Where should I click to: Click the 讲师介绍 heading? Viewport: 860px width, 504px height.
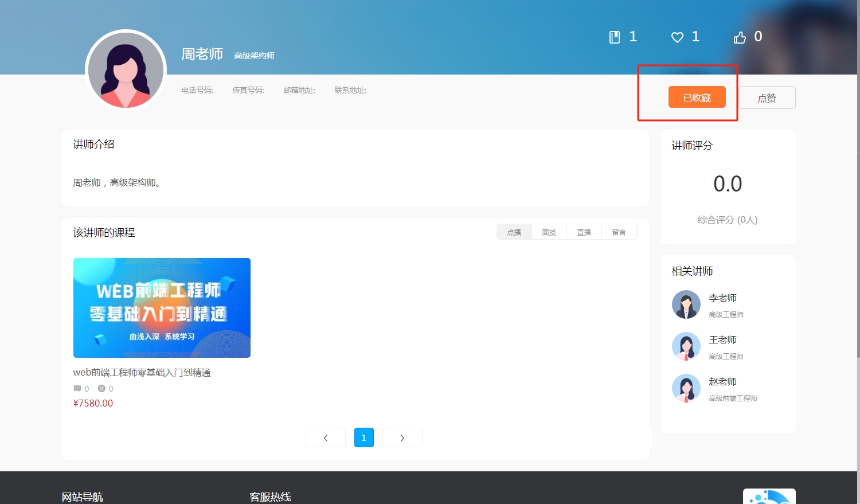tap(94, 144)
